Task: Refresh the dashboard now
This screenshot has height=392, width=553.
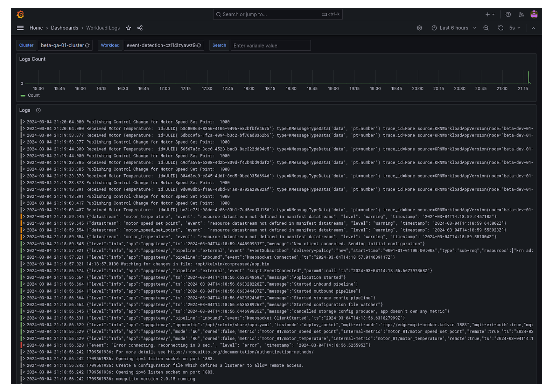Action: coord(500,28)
